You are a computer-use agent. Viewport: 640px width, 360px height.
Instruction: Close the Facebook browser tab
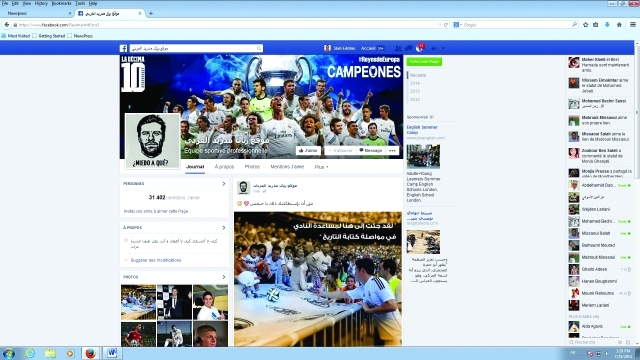[x=140, y=13]
